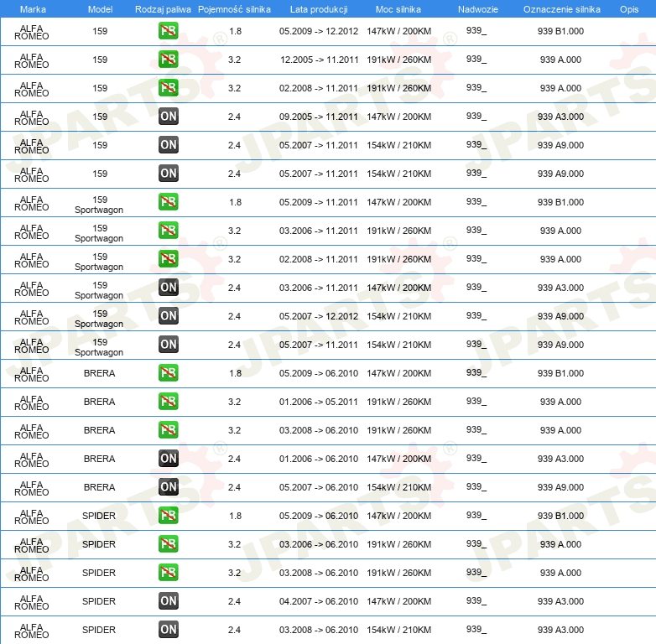Click SPIDER model cell in the 1.8 row
This screenshot has height=644, width=656.
point(99,516)
